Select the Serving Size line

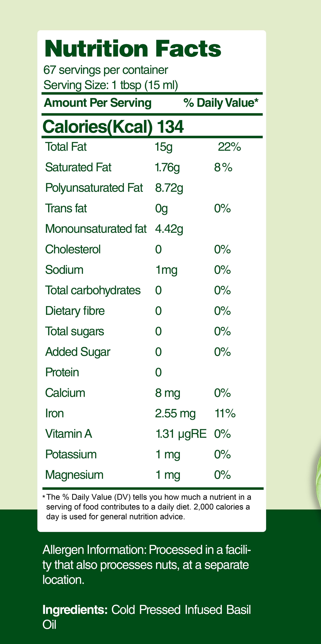pyautogui.click(x=111, y=85)
